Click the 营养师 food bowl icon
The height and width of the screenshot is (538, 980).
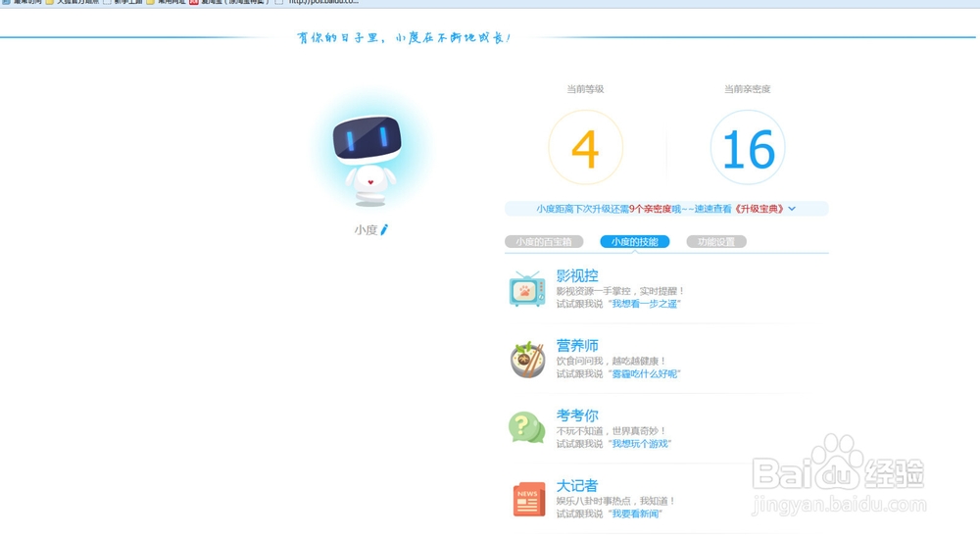click(x=527, y=360)
